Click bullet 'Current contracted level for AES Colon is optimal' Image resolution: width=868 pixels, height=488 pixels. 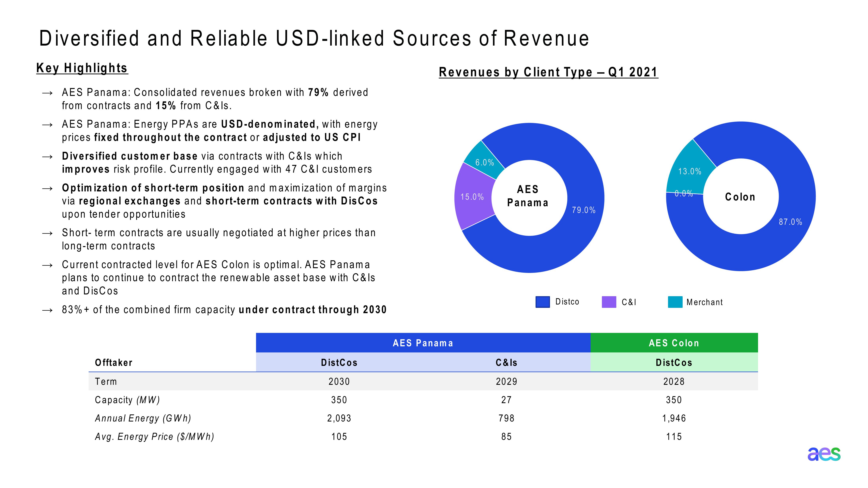point(219,277)
